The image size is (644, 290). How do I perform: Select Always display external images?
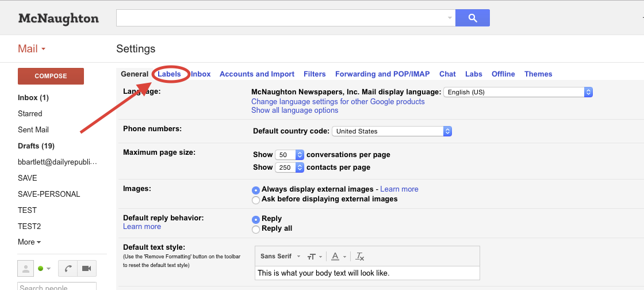[256, 190]
